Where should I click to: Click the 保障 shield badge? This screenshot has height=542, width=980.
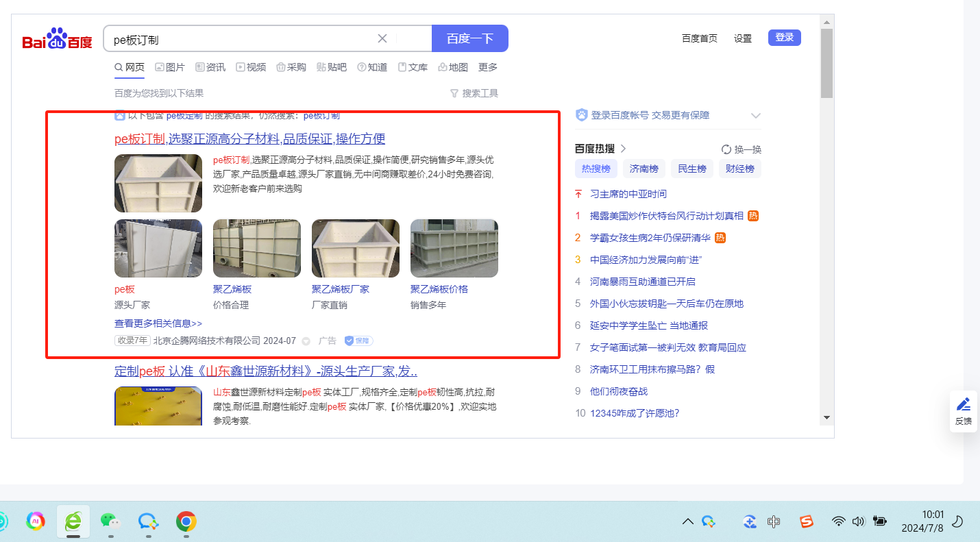(x=358, y=341)
